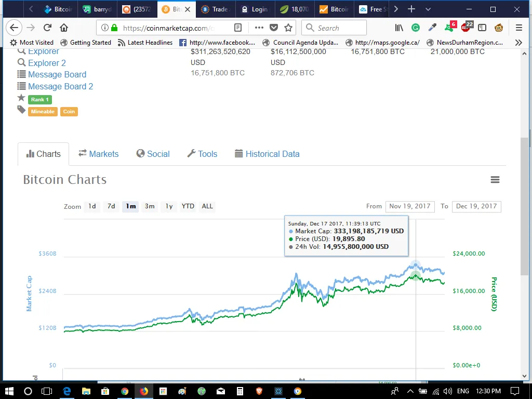Set chart zoom to 1m
The width and height of the screenshot is (532, 399).
130,206
